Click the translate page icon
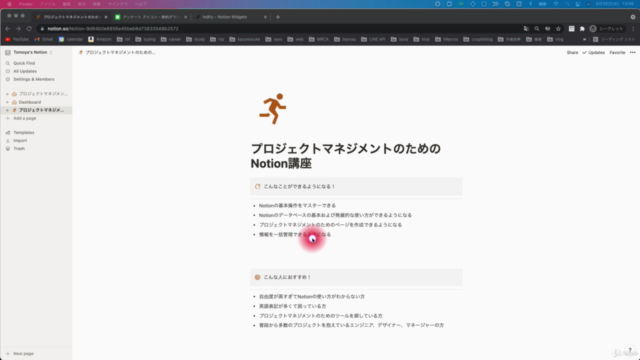Viewport: 640px width, 360px height. (526, 29)
